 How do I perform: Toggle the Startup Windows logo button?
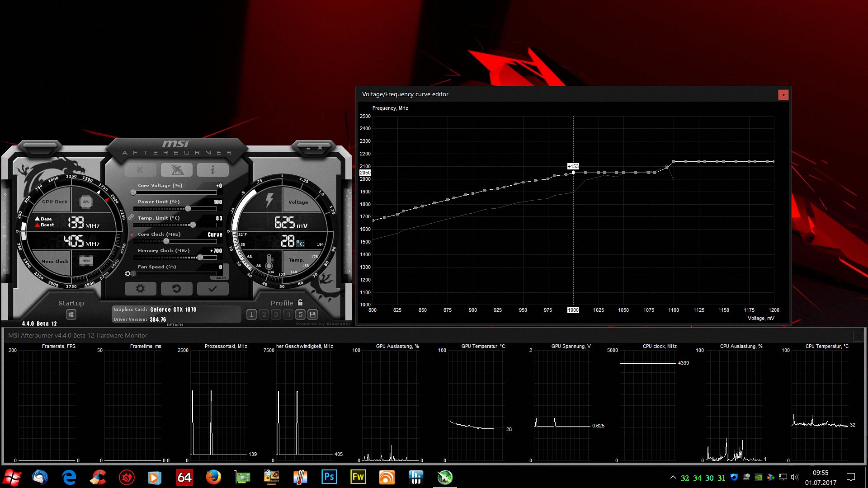[x=71, y=314]
